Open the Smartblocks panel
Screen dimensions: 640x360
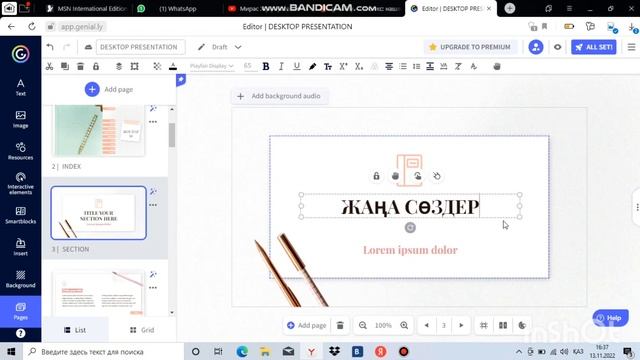pos(20,215)
